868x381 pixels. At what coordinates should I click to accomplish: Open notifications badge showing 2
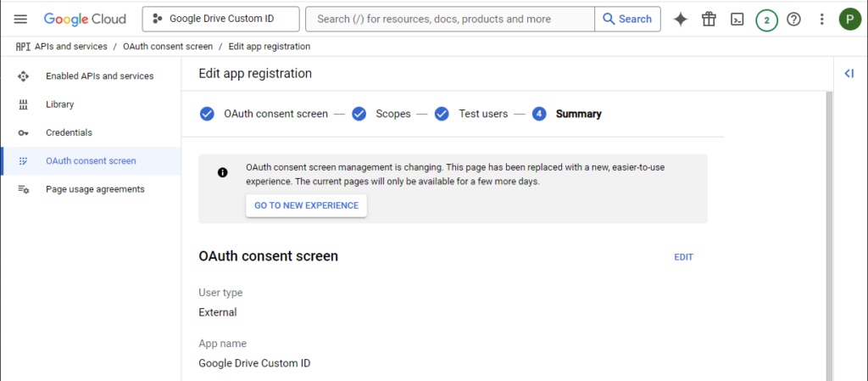coord(766,20)
